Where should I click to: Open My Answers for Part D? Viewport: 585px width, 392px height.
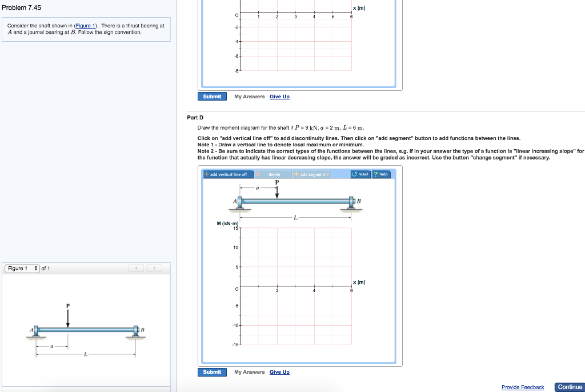[x=249, y=372]
